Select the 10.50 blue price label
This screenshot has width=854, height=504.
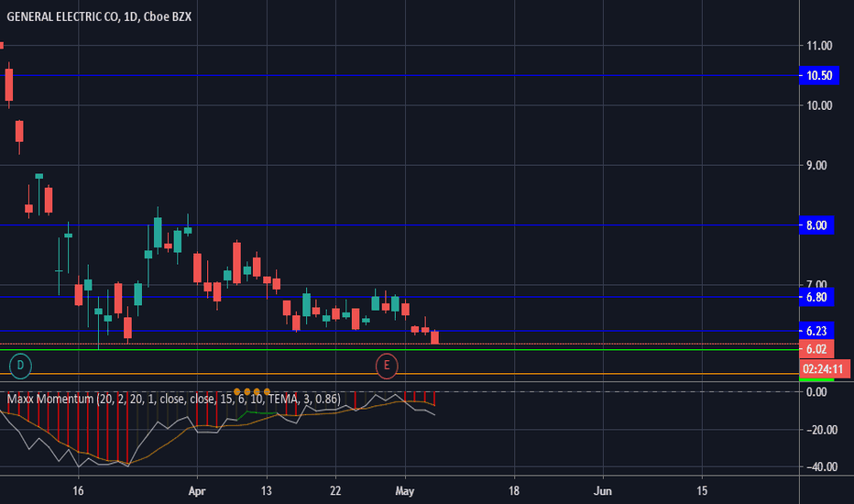click(818, 75)
